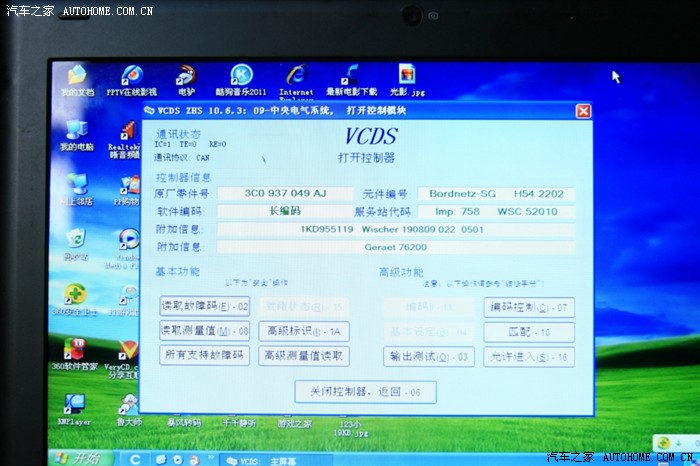
Task: Select the 360软件管家 desktop icon
Action: pos(74,354)
